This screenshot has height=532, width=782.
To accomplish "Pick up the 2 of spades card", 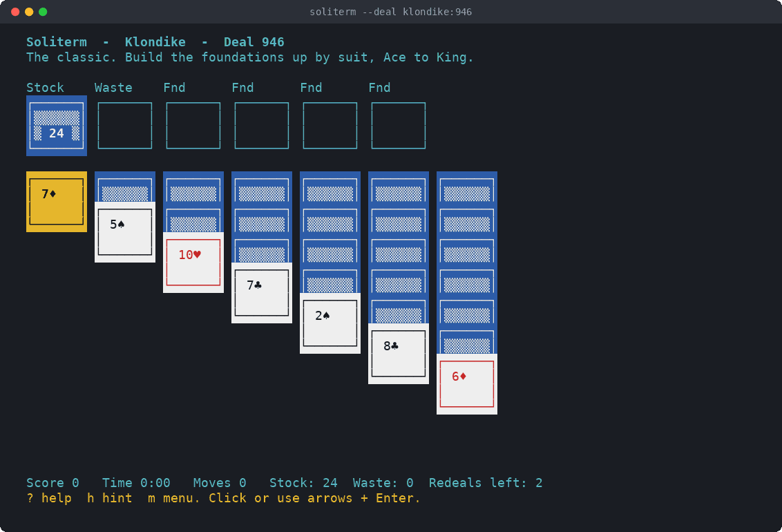I will click(x=330, y=323).
